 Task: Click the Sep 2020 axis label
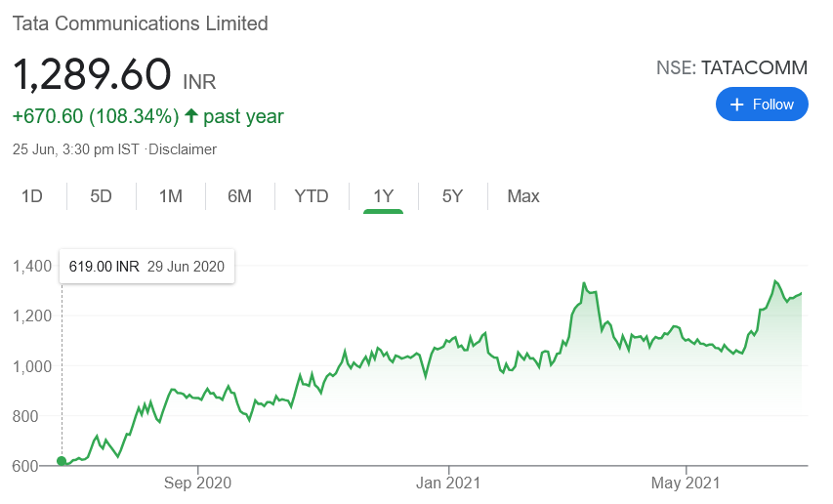(197, 483)
